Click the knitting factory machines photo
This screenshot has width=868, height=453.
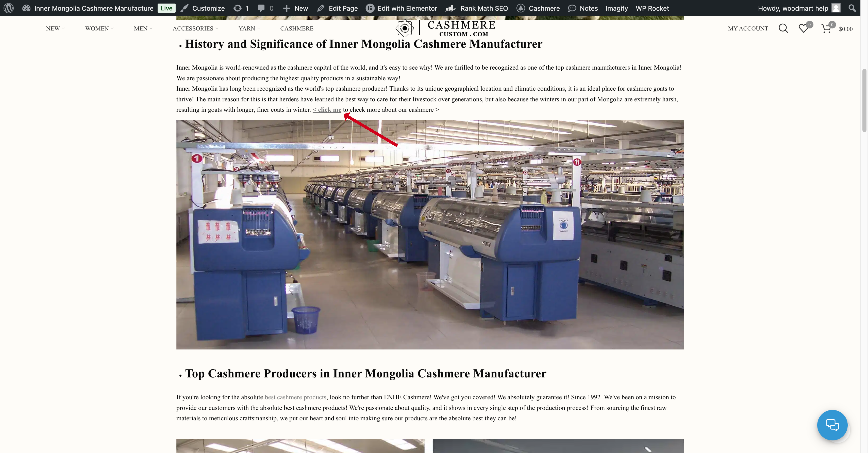pyautogui.click(x=430, y=235)
